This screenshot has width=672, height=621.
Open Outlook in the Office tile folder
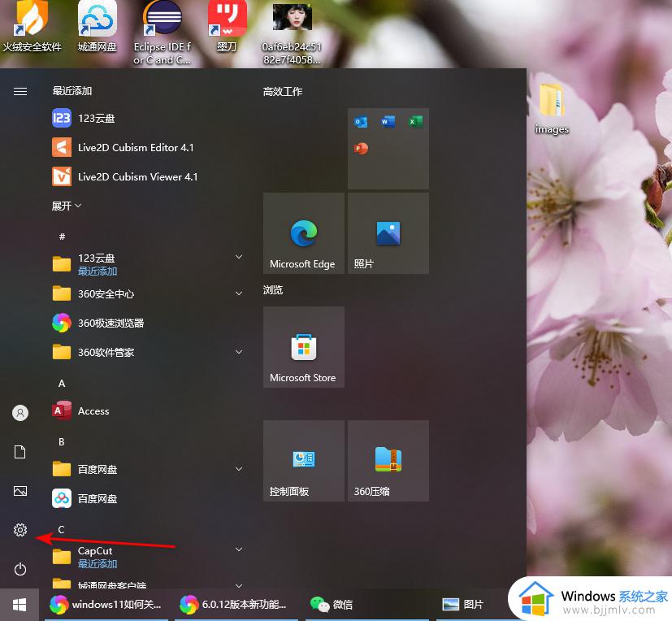pos(361,122)
